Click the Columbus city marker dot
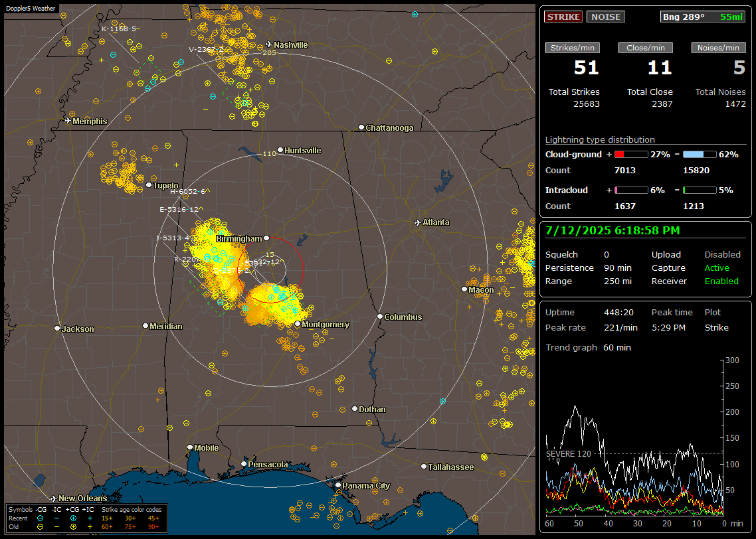The image size is (756, 539). coord(380,317)
